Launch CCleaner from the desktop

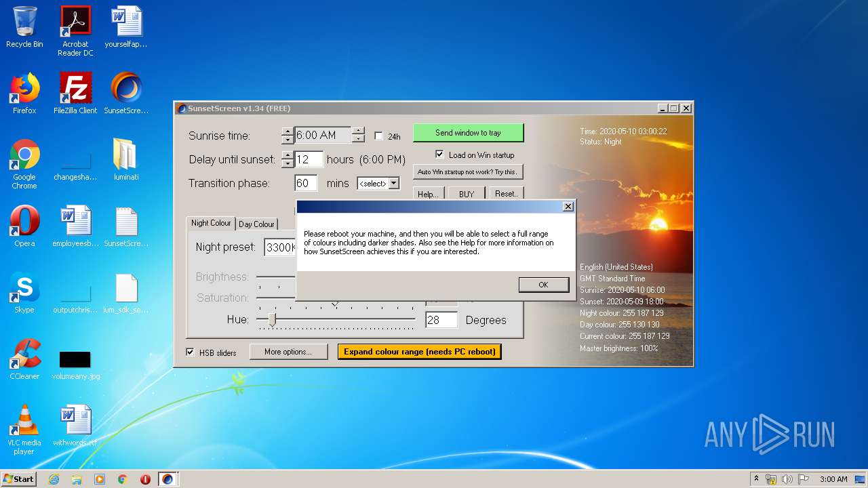pos(24,359)
